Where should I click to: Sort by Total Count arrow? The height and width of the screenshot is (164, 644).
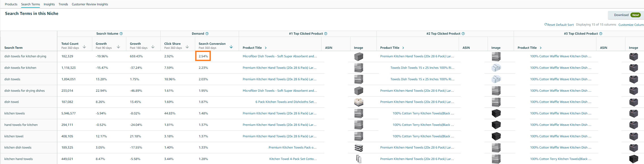[x=84, y=47]
